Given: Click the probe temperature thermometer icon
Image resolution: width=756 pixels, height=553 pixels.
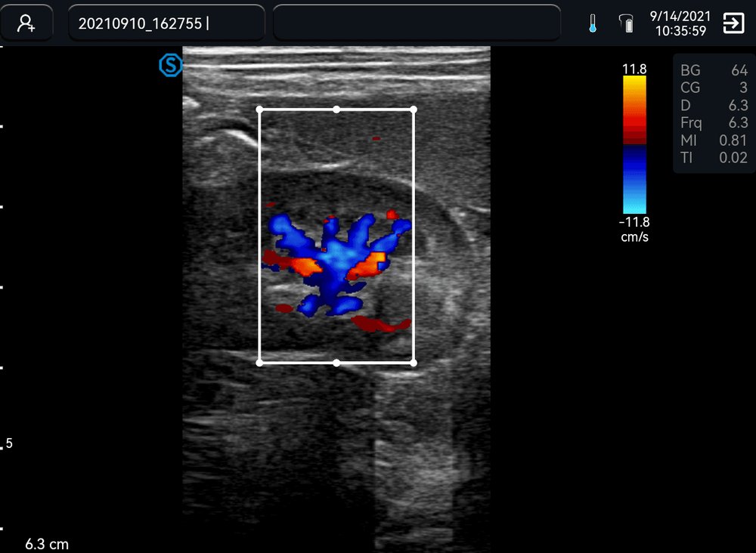Looking at the screenshot, I should tap(593, 23).
